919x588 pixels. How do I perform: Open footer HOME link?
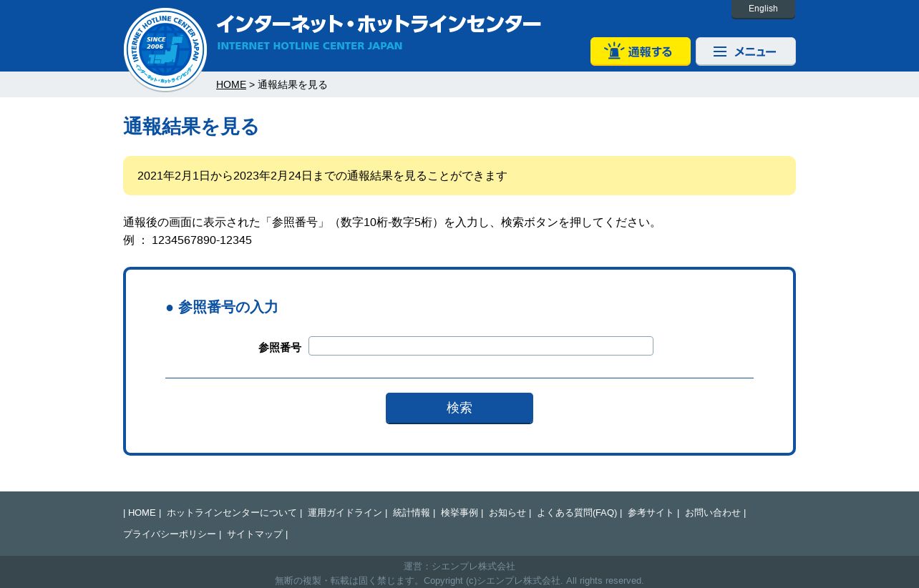coord(142,513)
